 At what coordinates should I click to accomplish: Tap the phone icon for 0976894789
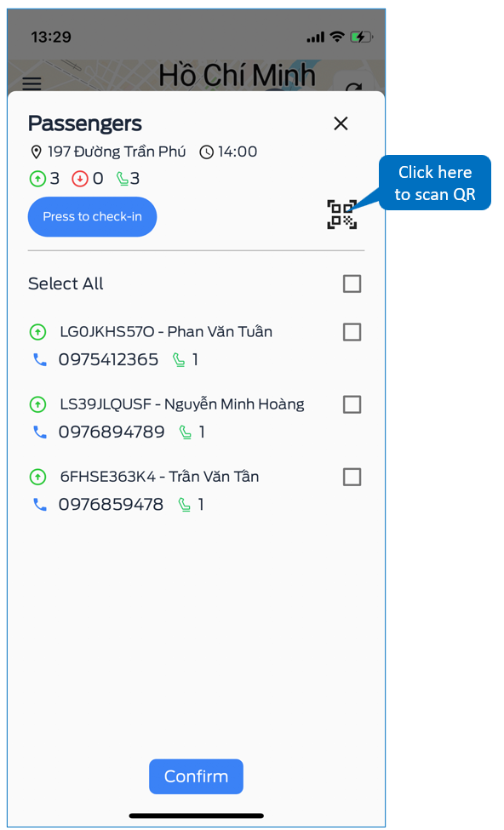[40, 432]
